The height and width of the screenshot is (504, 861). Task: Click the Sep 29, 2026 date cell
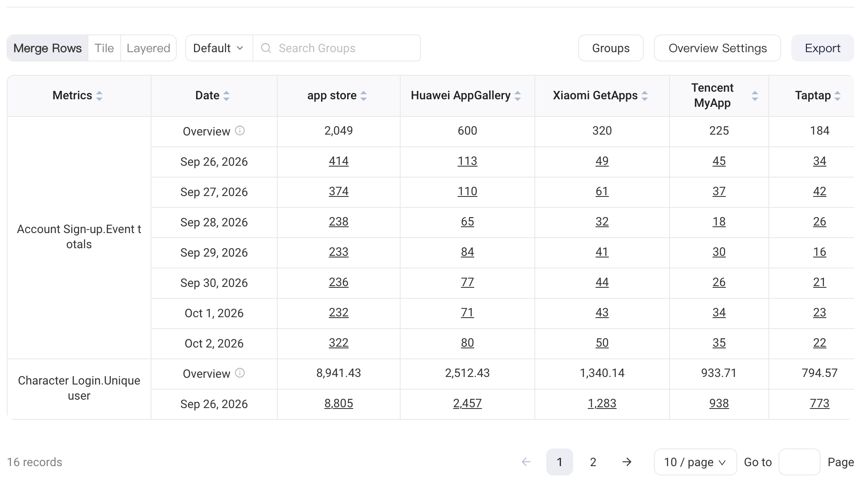214,253
